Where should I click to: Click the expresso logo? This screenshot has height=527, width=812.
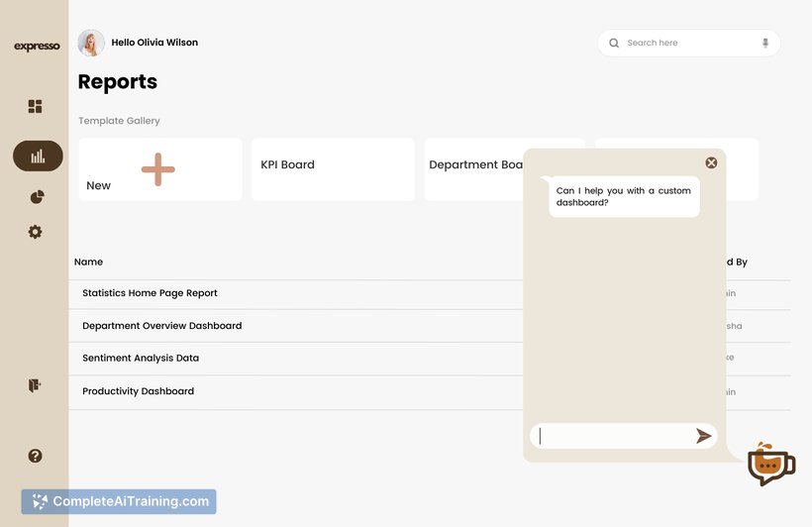click(37, 47)
